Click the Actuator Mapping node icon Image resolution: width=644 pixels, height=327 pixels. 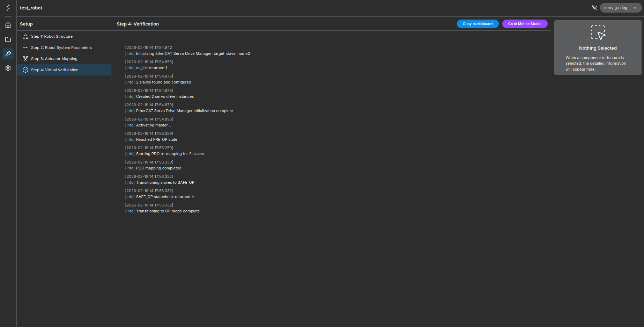coord(25,59)
